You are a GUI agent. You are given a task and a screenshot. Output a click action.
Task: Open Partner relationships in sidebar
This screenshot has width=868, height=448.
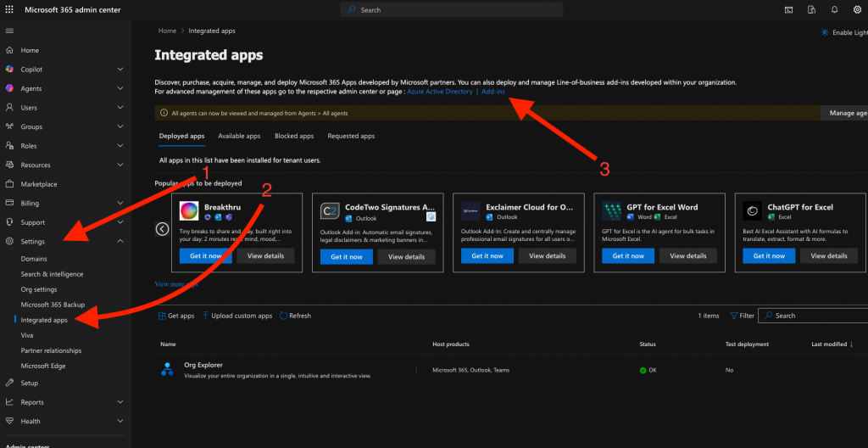(51, 350)
